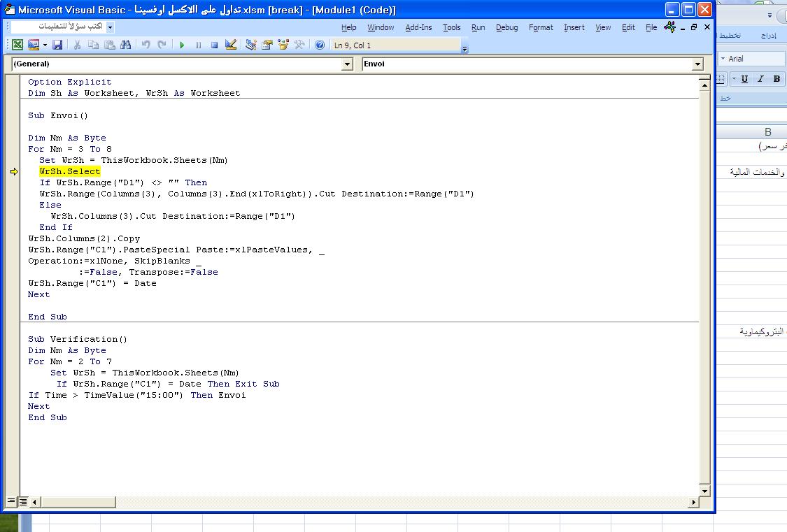Click the Copy toolbar icon
This screenshot has width=787, height=532.
click(x=93, y=45)
